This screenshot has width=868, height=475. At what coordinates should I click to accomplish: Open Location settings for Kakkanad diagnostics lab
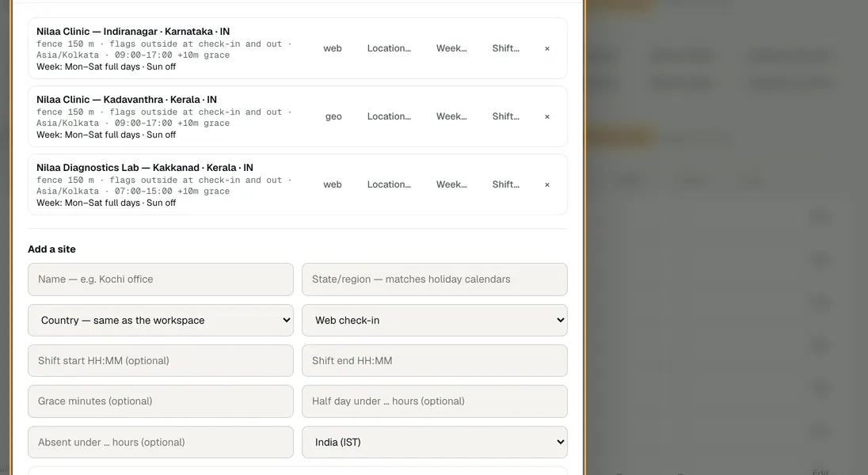point(389,184)
